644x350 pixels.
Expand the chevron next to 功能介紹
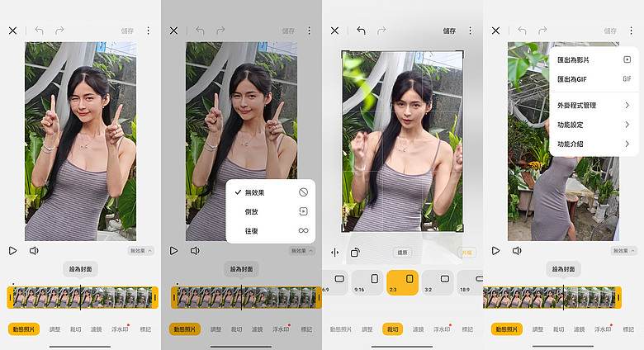627,144
